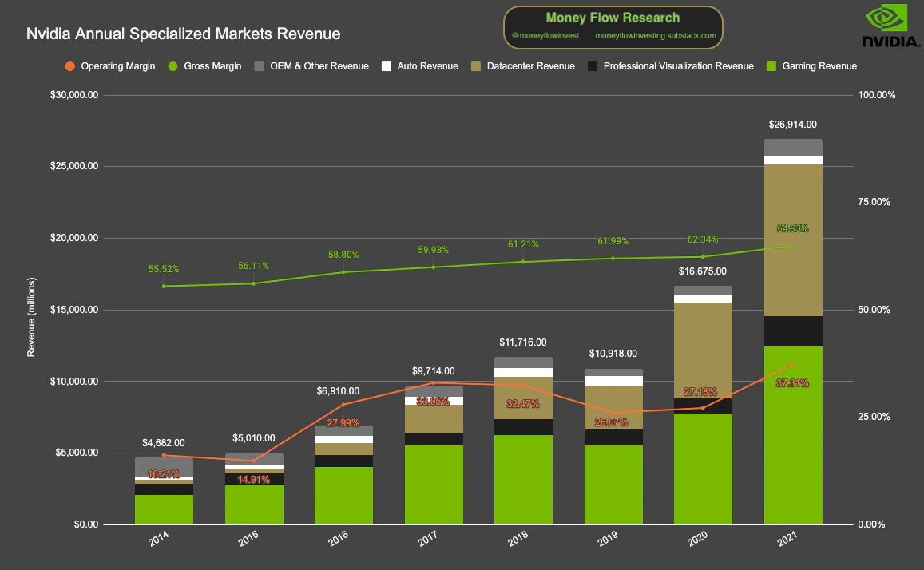Click the $16,675.00 total label

point(703,271)
